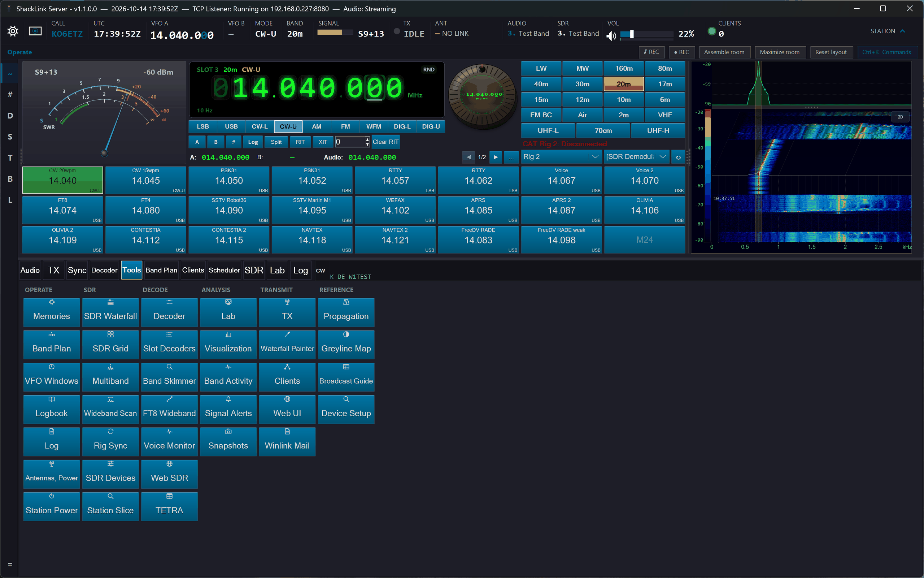
Task: Go to next memory page arrow
Action: [x=496, y=157]
